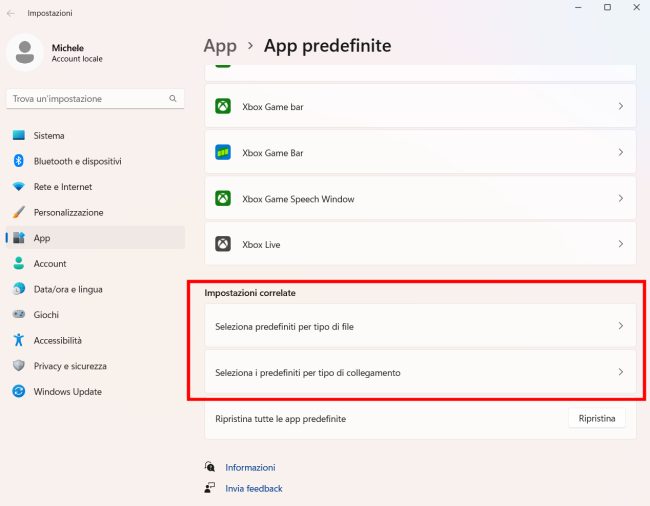Image resolution: width=650 pixels, height=506 pixels.
Task: Click the Michele user avatar icon
Action: [x=25, y=53]
